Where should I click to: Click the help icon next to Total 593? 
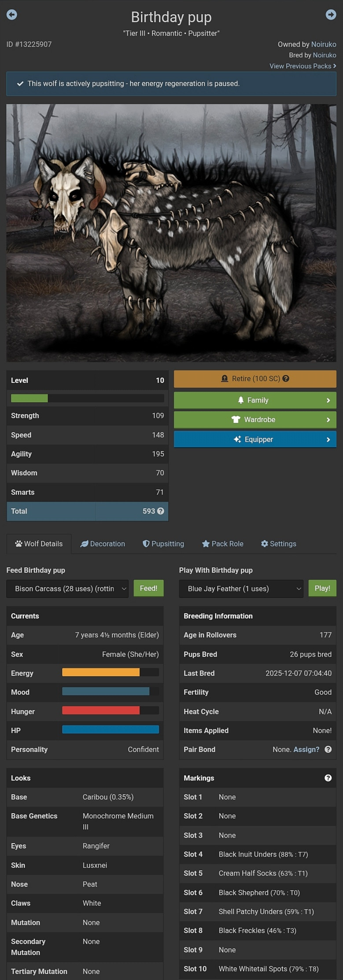pos(161,511)
